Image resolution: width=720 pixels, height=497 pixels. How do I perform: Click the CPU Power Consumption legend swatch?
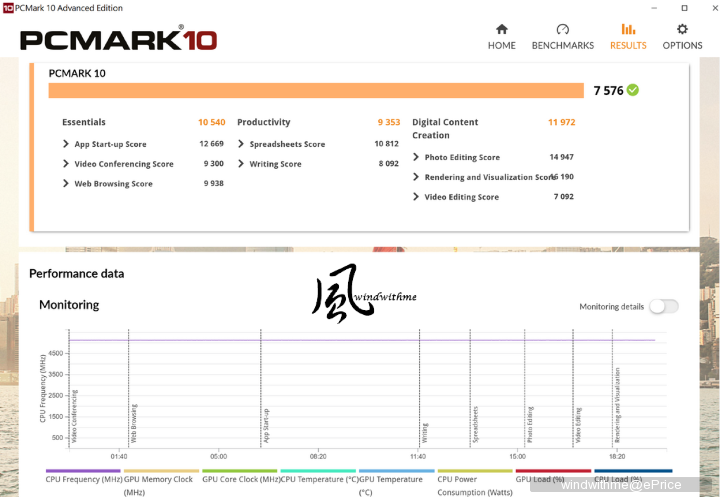click(475, 471)
